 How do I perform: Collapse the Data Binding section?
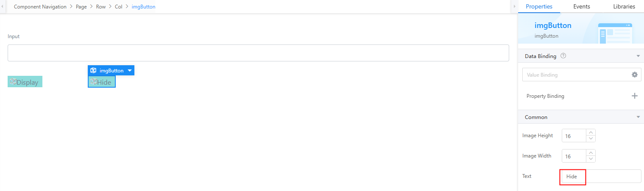(638, 56)
